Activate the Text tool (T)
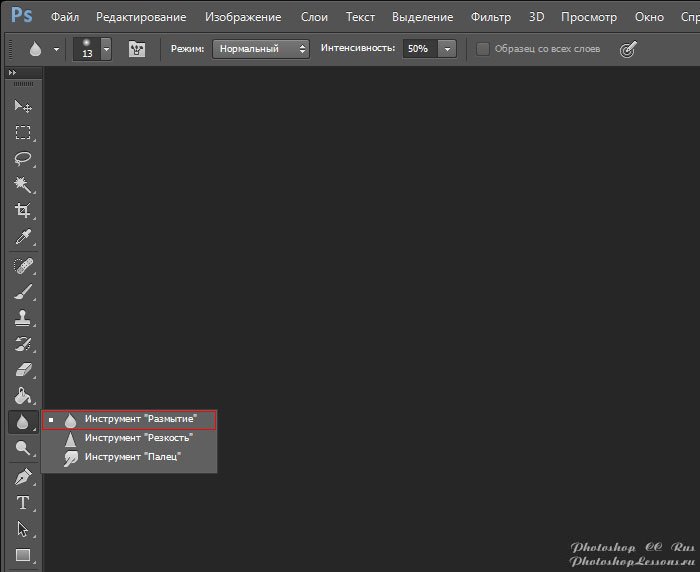Viewport: 700px width, 572px height. [22, 503]
